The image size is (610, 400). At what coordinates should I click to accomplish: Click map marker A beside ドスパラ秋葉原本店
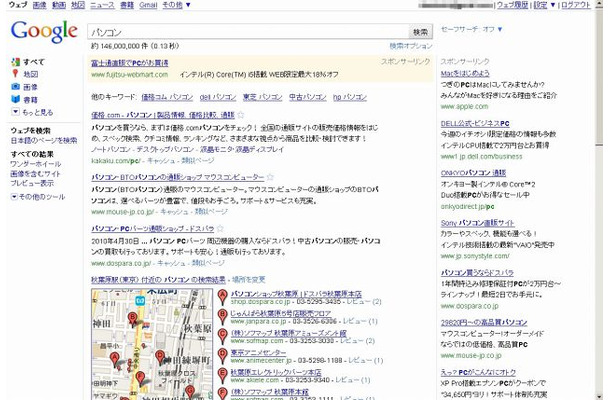222,297
